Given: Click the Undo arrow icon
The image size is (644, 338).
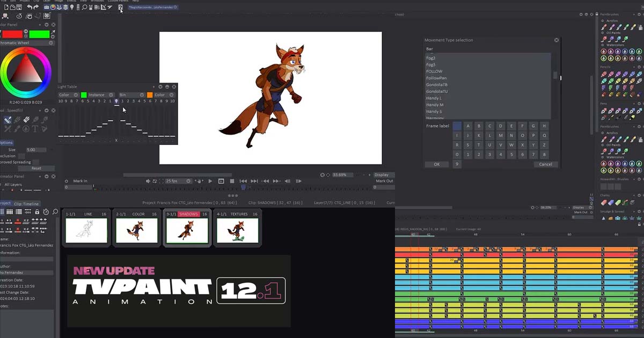Looking at the screenshot, I should click(x=29, y=7).
